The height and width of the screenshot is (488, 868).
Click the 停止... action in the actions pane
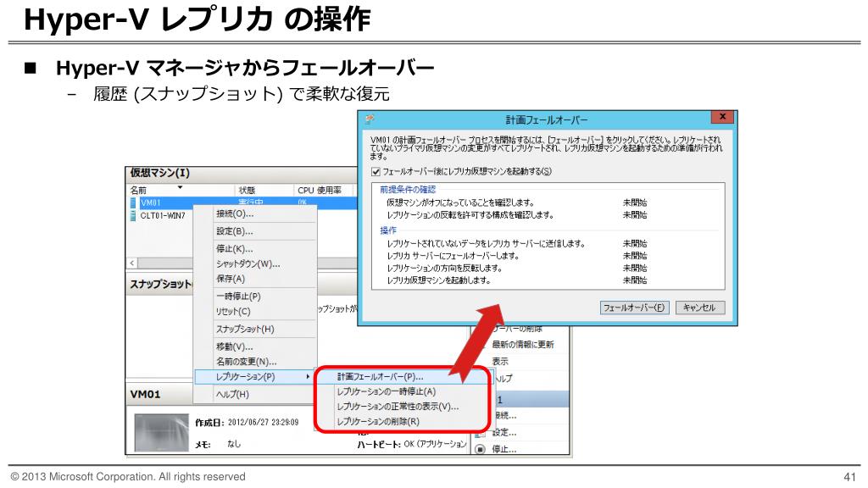point(504,449)
